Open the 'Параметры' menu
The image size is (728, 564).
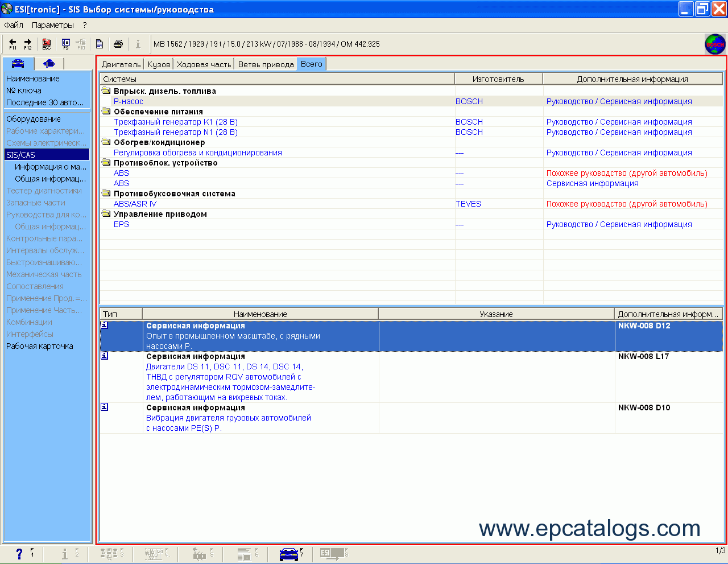(53, 25)
